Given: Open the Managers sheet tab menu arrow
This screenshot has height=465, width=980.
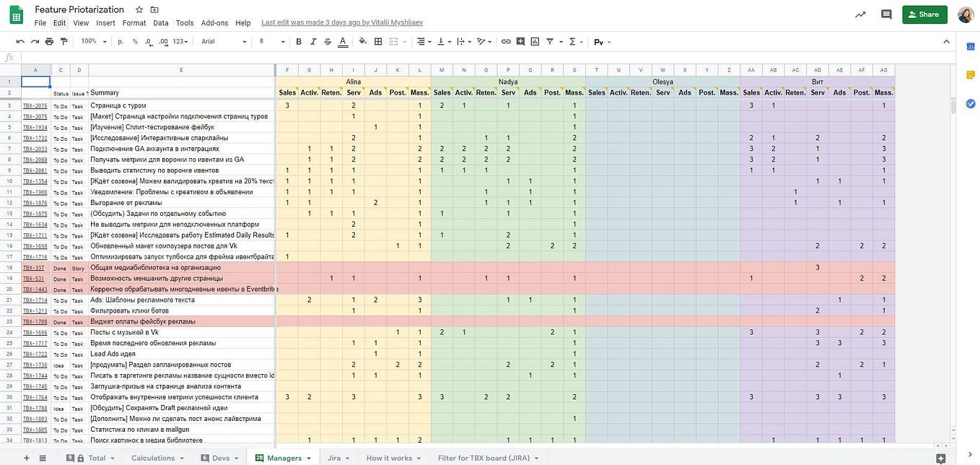Looking at the screenshot, I should pyautogui.click(x=309, y=457).
